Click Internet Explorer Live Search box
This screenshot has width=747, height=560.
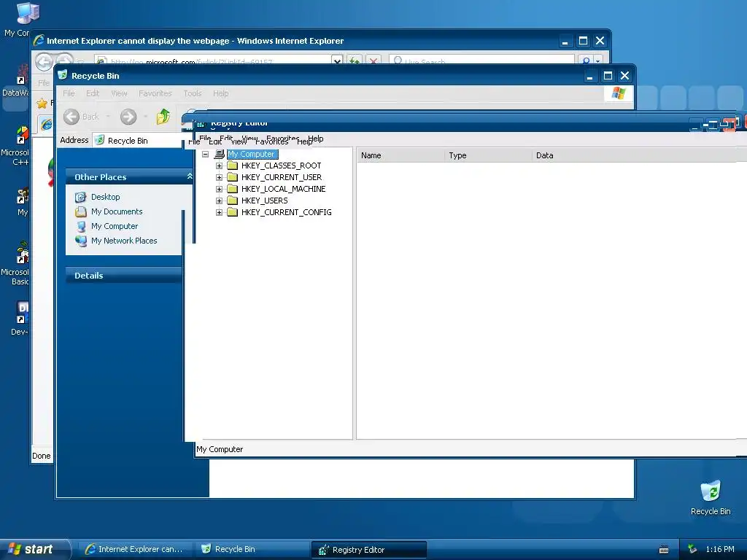click(x=481, y=61)
